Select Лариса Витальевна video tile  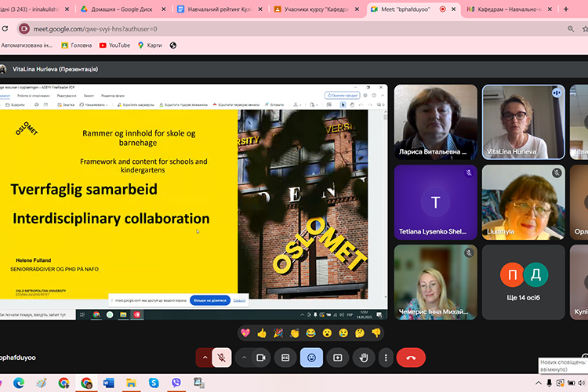tap(435, 122)
